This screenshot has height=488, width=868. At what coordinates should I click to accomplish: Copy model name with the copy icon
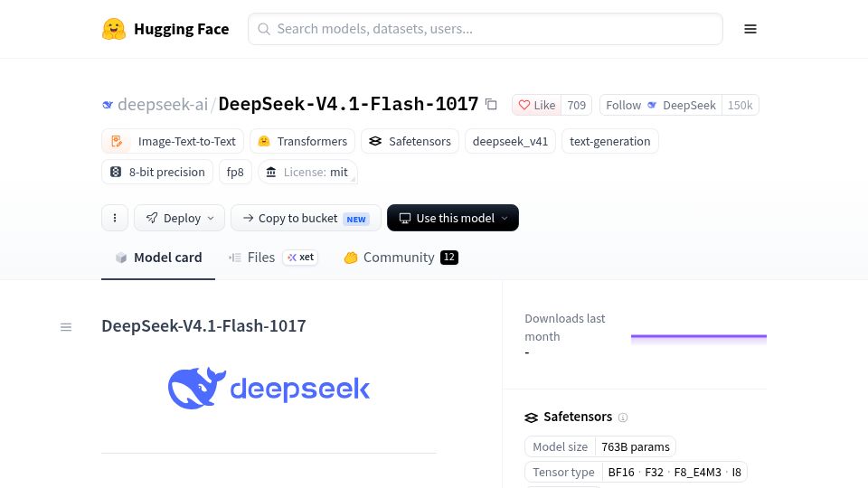(491, 104)
